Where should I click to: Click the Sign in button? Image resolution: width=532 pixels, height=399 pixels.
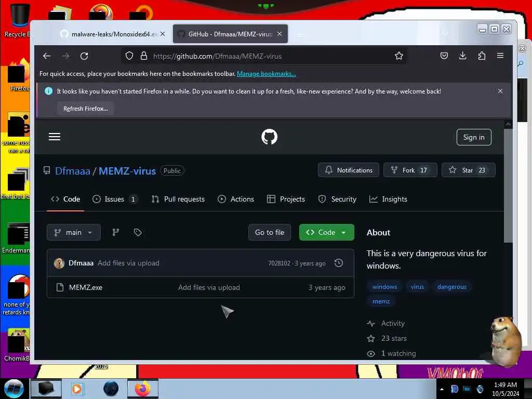[x=474, y=137]
